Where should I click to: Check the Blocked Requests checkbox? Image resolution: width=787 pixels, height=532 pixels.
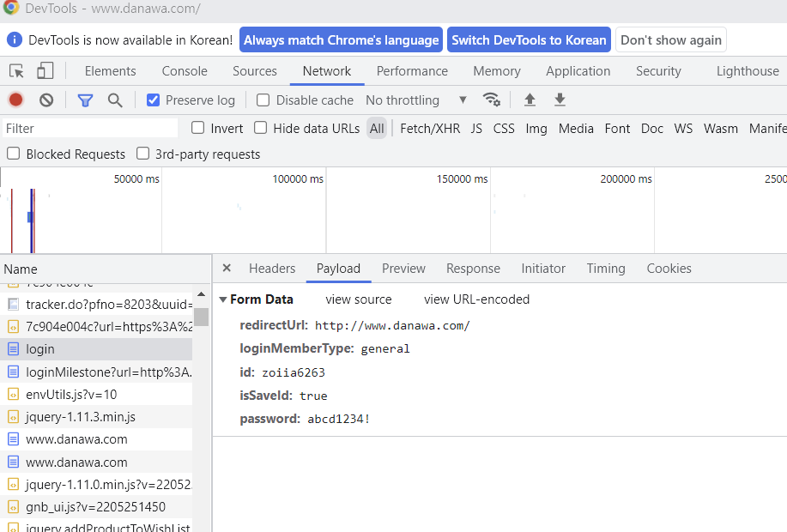tap(14, 154)
